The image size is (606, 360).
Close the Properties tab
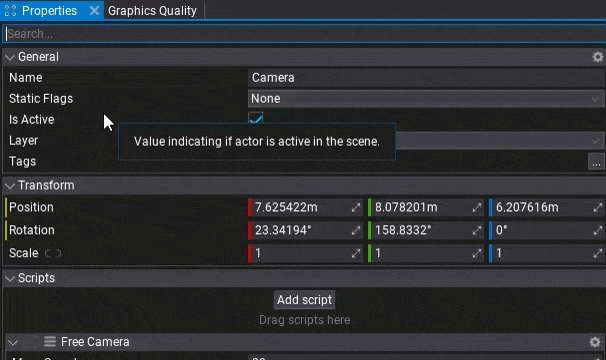point(94,10)
